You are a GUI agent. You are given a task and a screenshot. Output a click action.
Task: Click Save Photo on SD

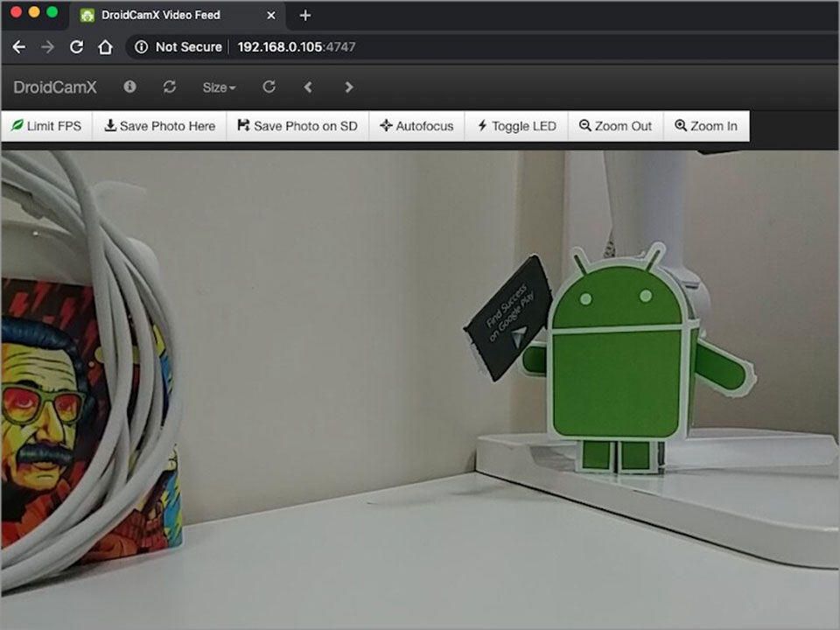[x=297, y=126]
